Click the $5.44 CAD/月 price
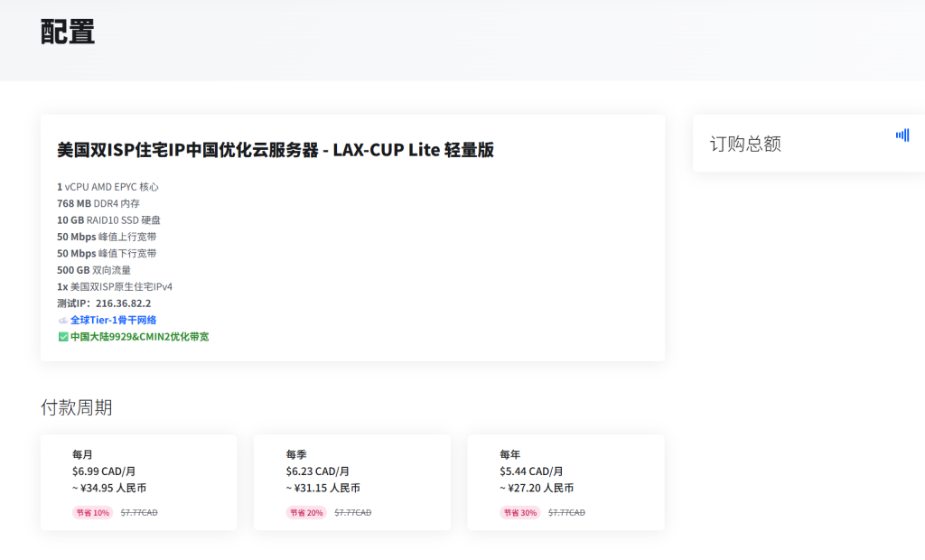925x560 pixels. point(531,471)
